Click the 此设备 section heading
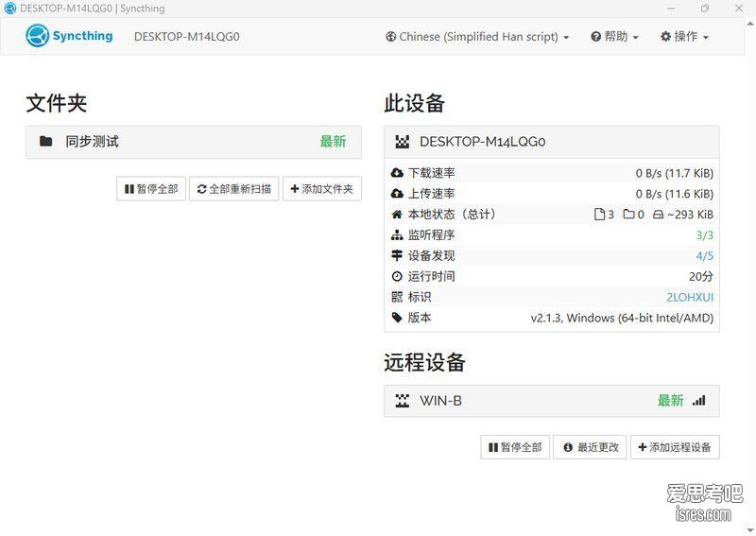This screenshot has width=756, height=536. coord(415,103)
